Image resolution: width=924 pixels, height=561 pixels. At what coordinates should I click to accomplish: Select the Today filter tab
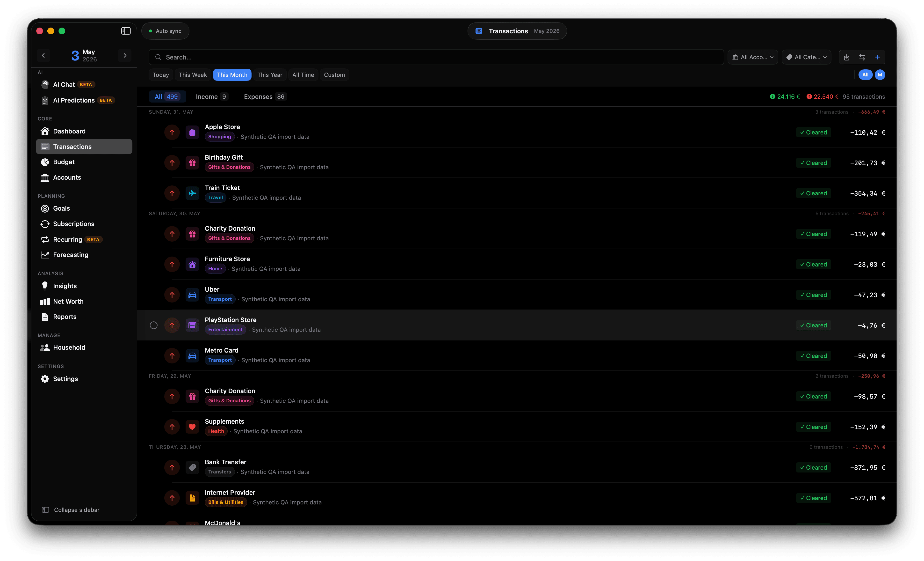pos(161,75)
